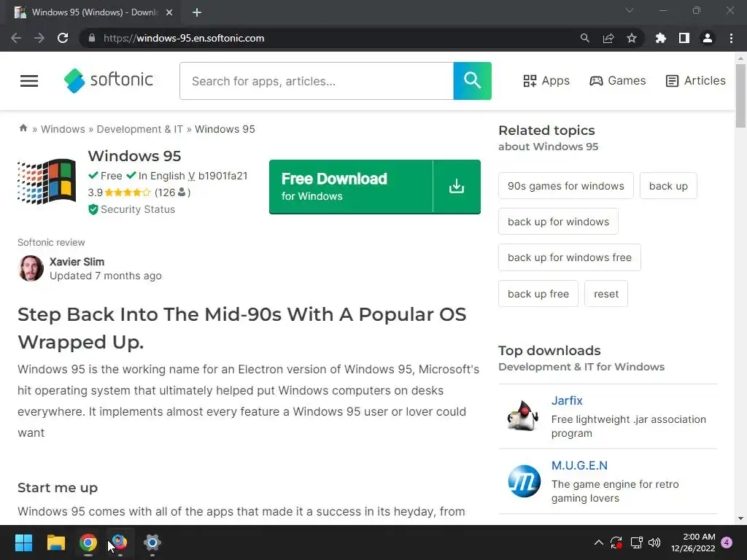Click the 'Windows 95' breadcrumb text
Image resolution: width=747 pixels, height=560 pixels.
[x=225, y=129]
